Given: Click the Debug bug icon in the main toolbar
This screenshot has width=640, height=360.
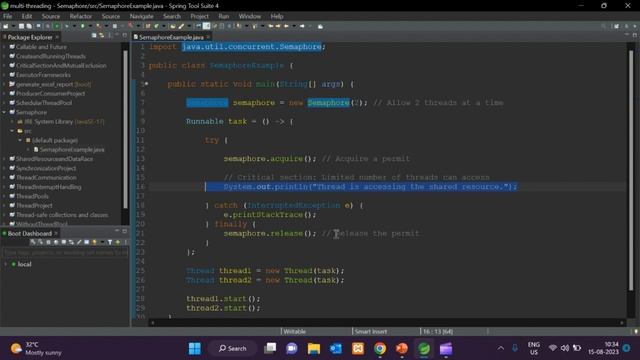Looking at the screenshot, I should [x=66, y=26].
